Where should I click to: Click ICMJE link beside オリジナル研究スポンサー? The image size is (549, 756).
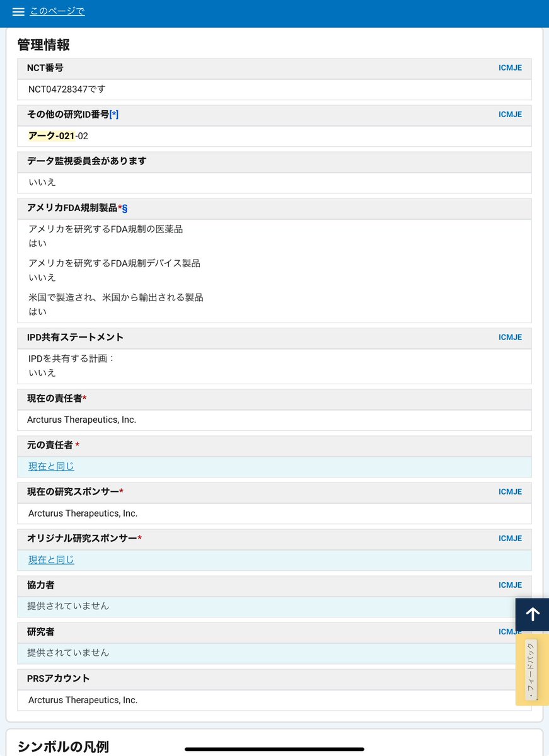(x=510, y=539)
